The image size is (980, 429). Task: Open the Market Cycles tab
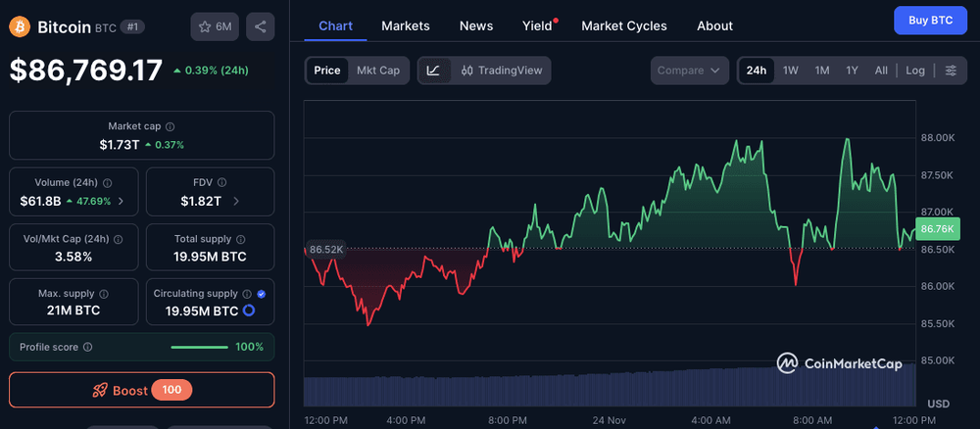[x=623, y=25]
